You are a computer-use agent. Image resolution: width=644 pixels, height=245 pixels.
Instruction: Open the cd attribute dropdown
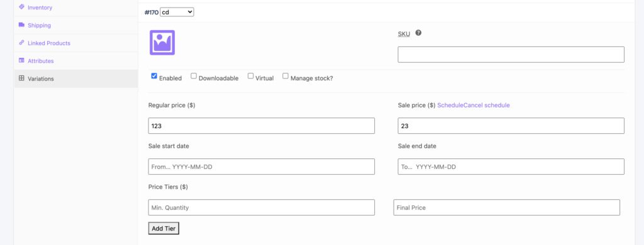[x=177, y=13]
